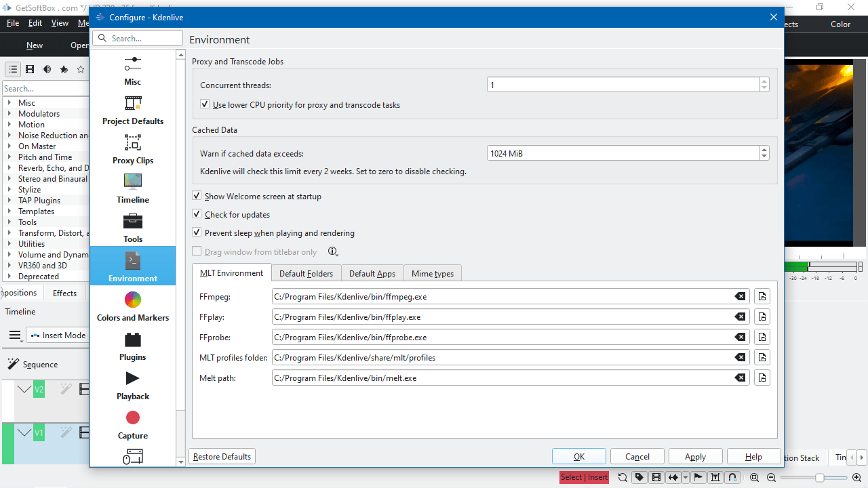This screenshot has height=488, width=868.
Task: Show audio effects in main window
Action: pos(47,69)
